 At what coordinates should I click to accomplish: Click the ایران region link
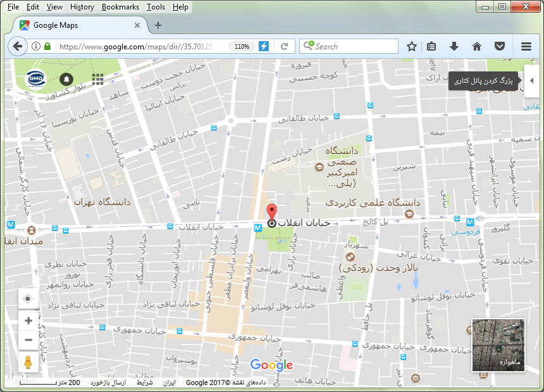[170, 383]
